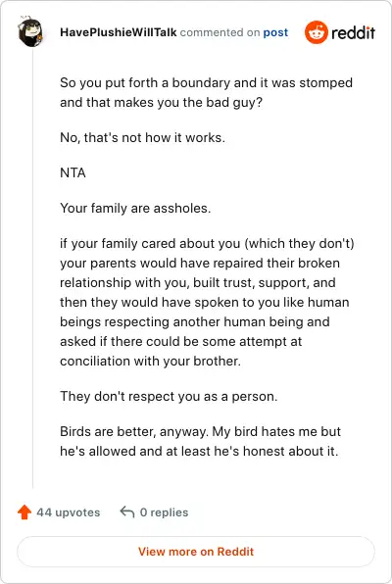Viewport: 392px width, 584px height.
Task: Open the reddit wordmark beside the logo
Action: pyautogui.click(x=353, y=32)
